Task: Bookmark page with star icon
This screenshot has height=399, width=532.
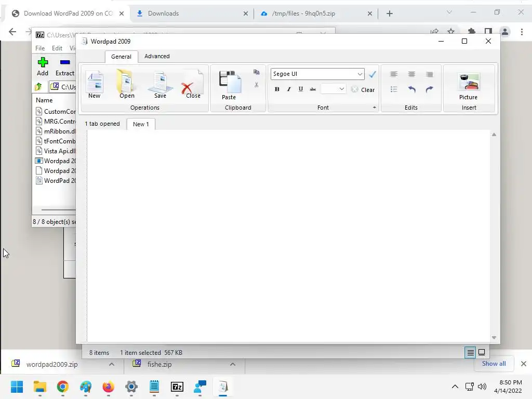Action: (x=451, y=32)
